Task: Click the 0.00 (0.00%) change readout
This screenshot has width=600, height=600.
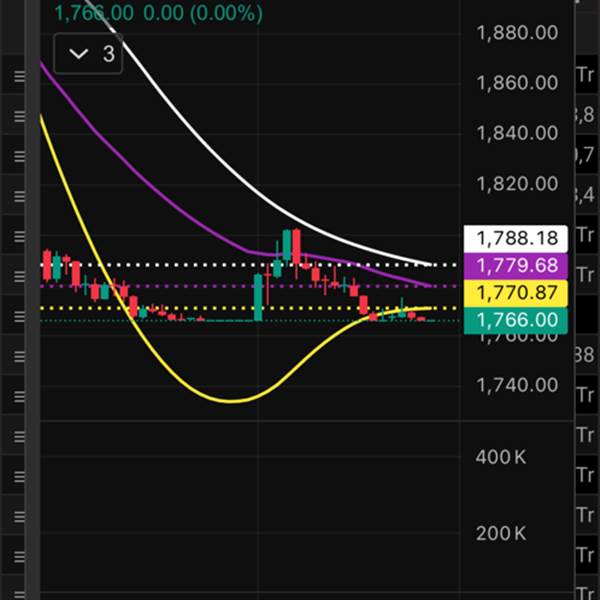Action: 203,13
